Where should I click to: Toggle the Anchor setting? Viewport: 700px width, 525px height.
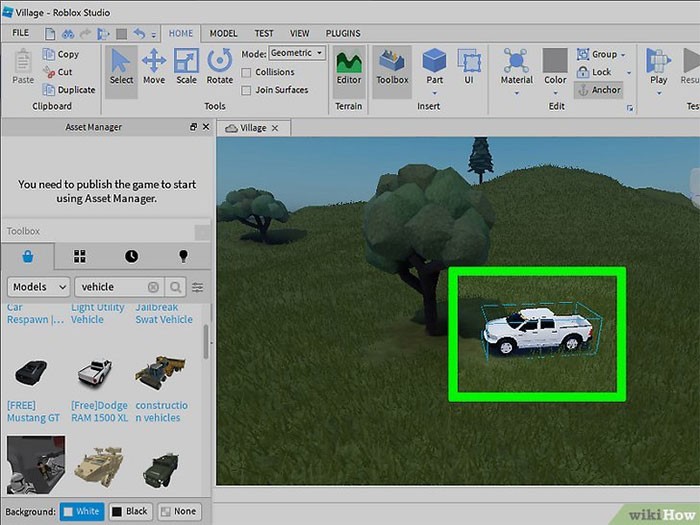(x=598, y=90)
